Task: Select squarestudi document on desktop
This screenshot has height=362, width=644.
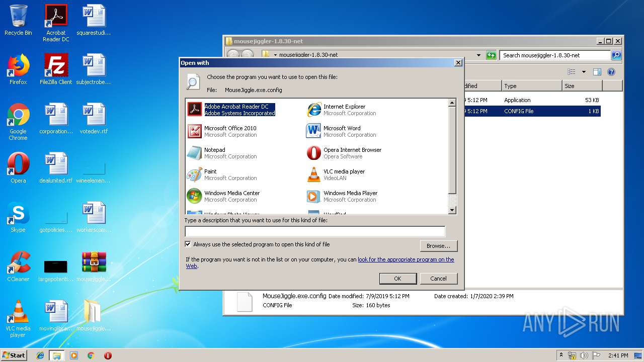Action: (94, 20)
